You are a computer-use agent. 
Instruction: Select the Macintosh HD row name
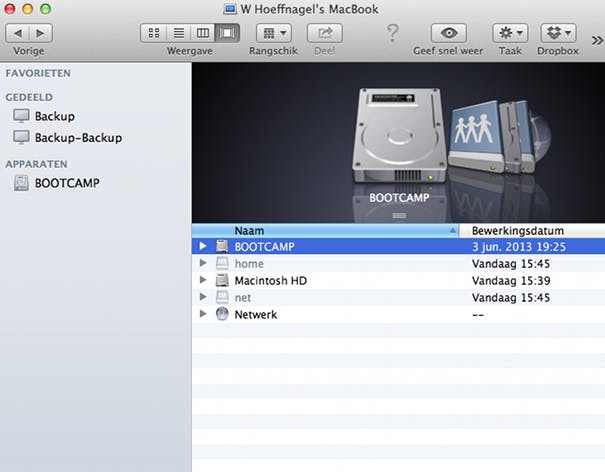[270, 281]
